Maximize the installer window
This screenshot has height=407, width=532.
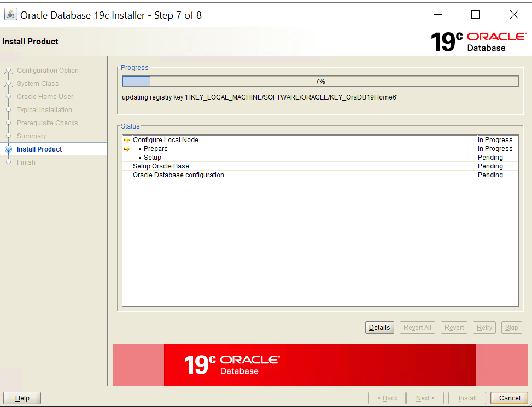tap(475, 15)
